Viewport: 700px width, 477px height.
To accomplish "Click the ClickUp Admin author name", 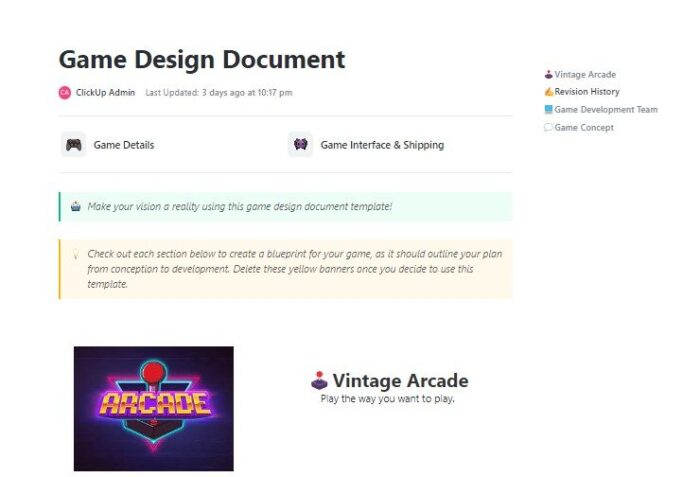I will coord(105,92).
